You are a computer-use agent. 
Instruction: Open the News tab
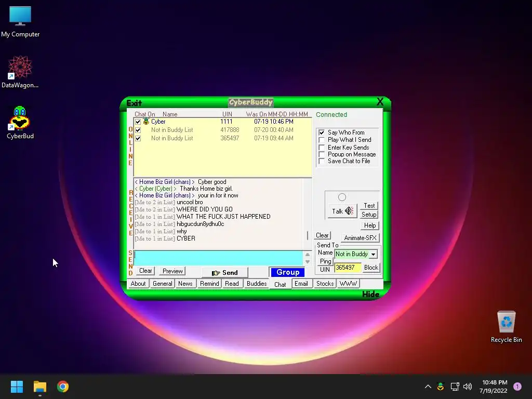tap(185, 284)
